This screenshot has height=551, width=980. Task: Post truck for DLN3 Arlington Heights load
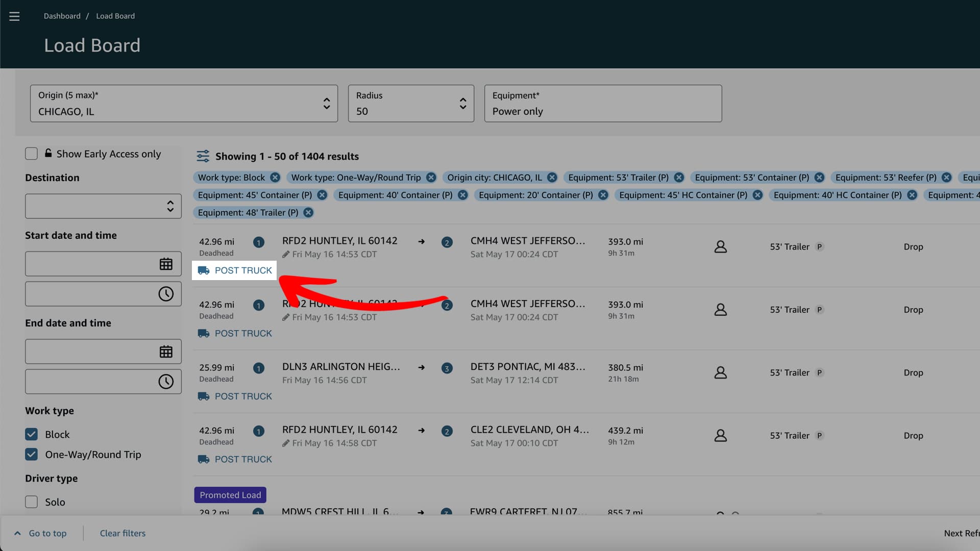click(x=235, y=396)
